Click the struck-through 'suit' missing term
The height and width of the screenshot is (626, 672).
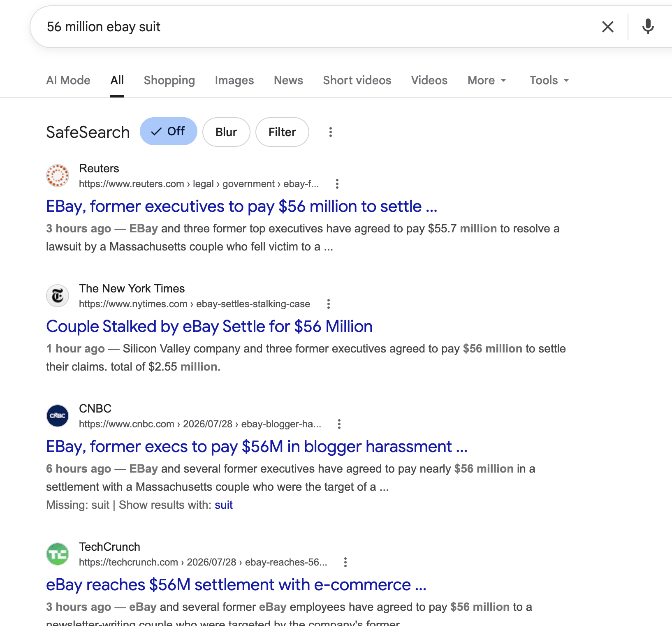100,505
